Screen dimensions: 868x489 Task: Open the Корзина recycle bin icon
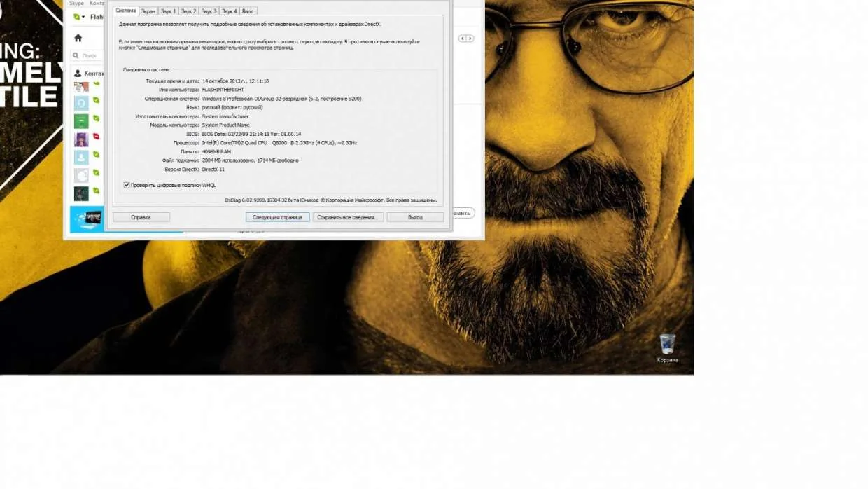(667, 348)
